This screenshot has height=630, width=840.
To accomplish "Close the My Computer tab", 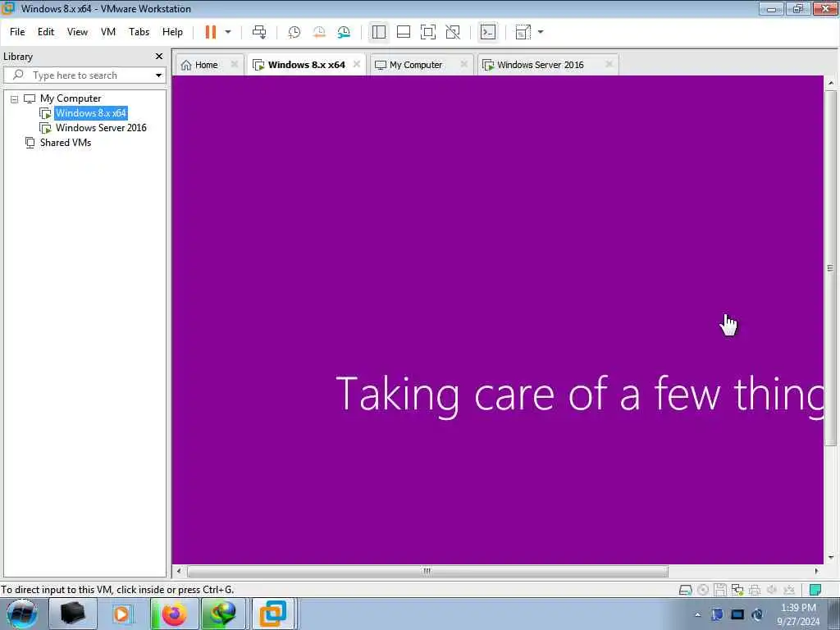I will point(464,64).
